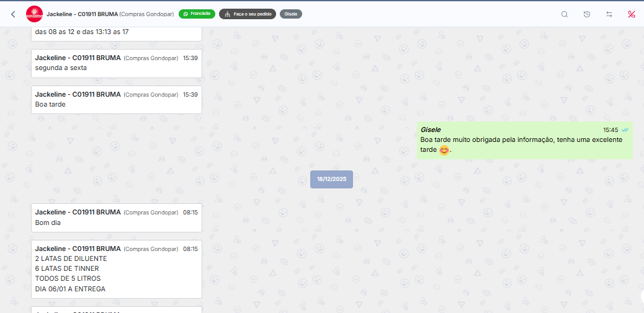Click the smiling emoji in Gisele's reply
The width and height of the screenshot is (644, 313).
(x=444, y=150)
